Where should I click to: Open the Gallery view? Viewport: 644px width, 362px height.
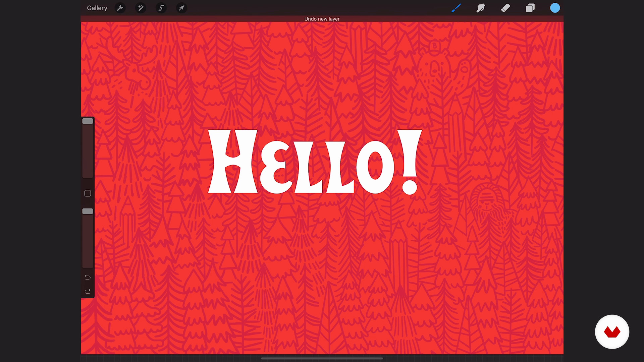97,8
